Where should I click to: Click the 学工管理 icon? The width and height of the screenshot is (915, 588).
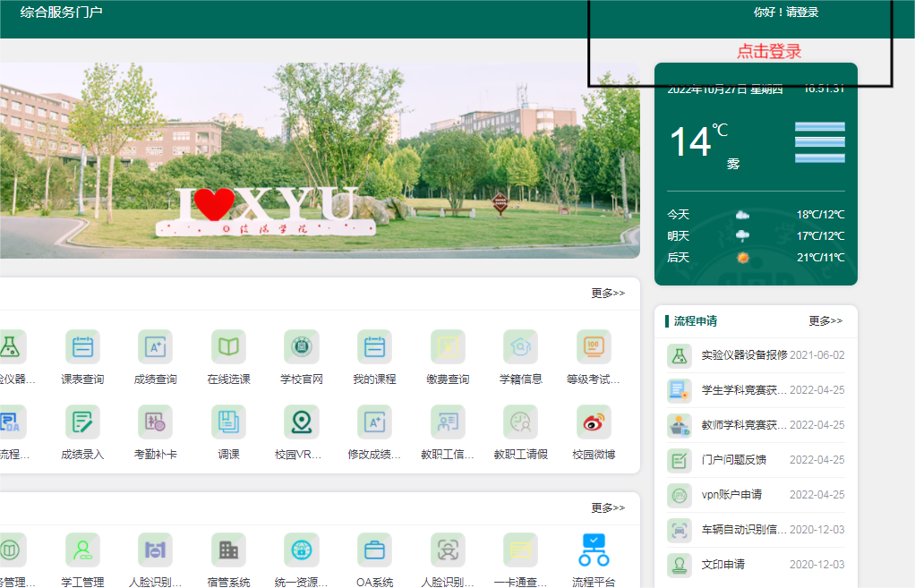tap(82, 550)
